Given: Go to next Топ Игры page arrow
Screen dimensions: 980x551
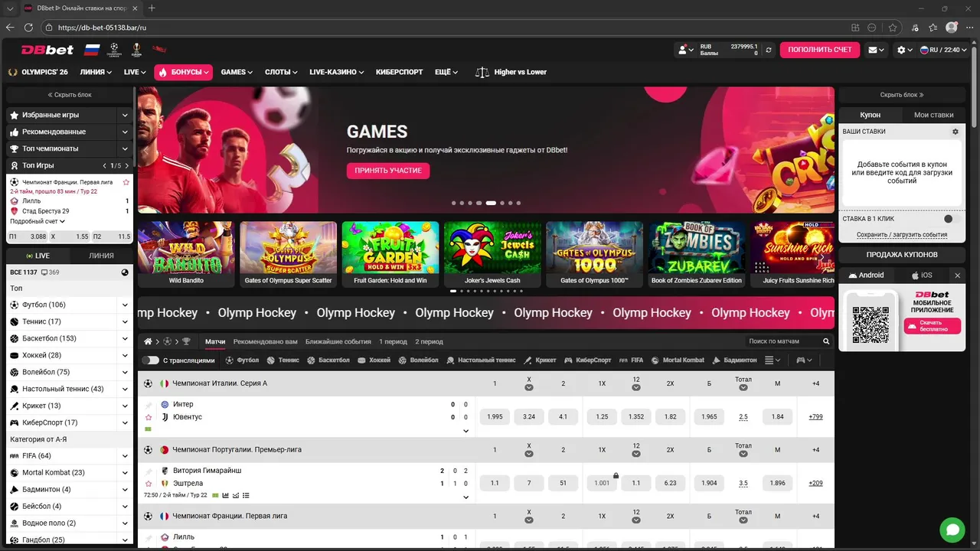Looking at the screenshot, I should (x=127, y=165).
